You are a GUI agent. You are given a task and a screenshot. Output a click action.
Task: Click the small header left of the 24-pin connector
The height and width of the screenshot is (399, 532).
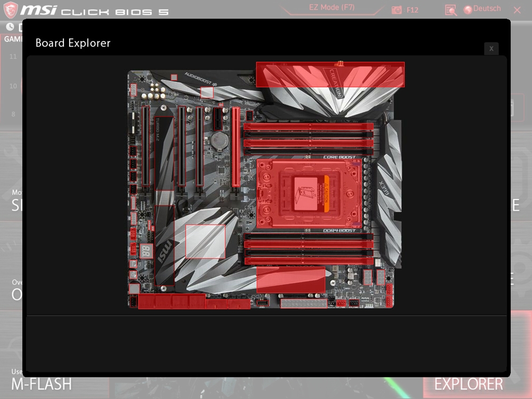click(262, 303)
